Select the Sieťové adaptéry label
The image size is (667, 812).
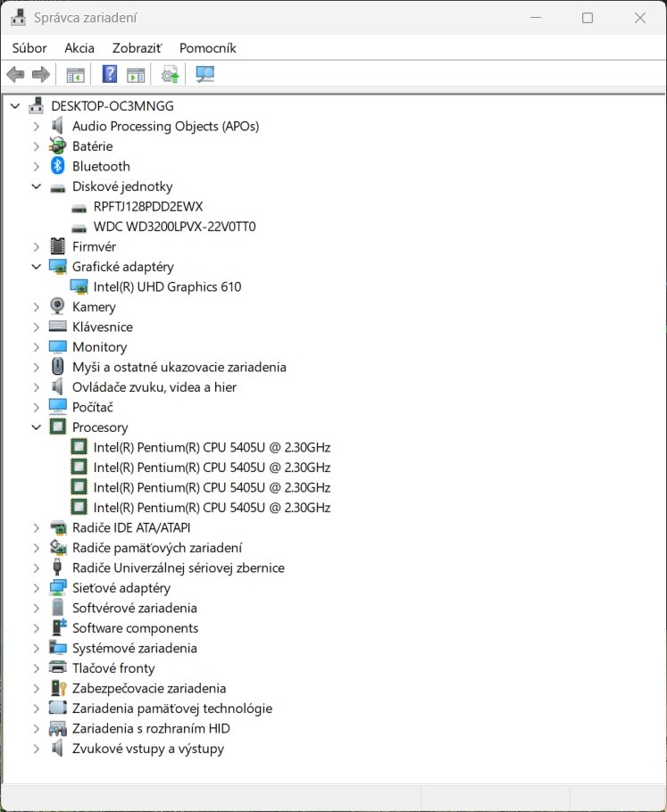[121, 588]
